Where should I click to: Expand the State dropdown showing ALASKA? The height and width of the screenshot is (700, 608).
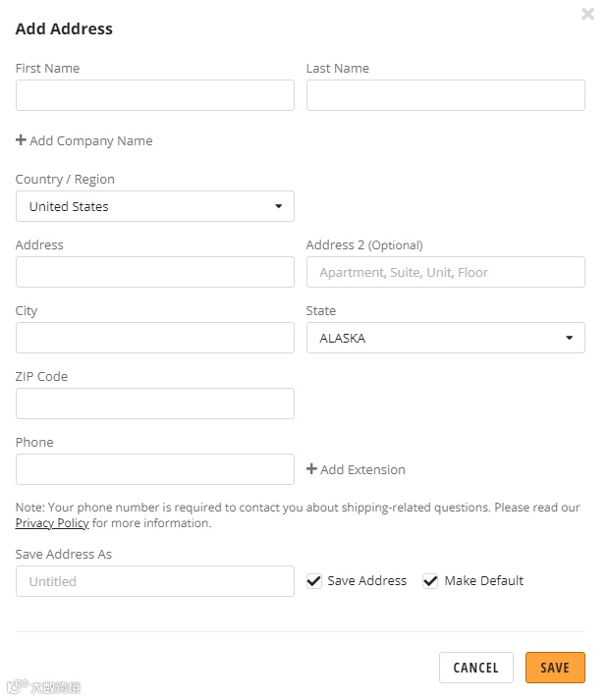[x=446, y=338]
